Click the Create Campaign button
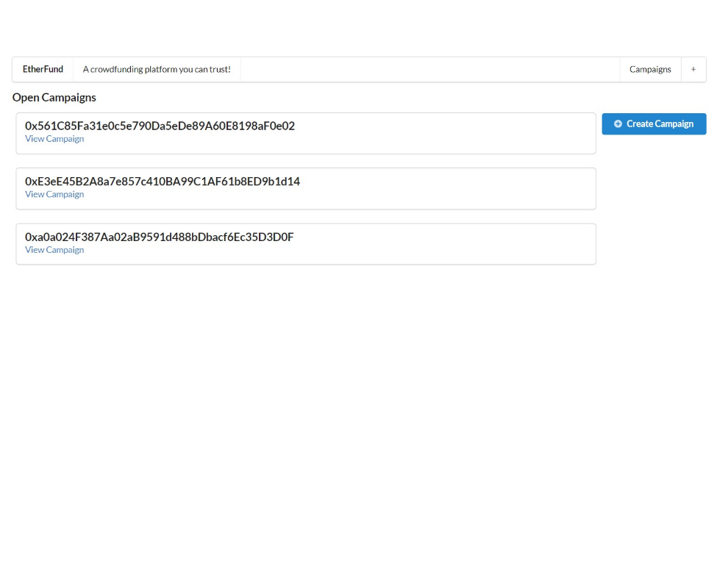 click(x=654, y=123)
